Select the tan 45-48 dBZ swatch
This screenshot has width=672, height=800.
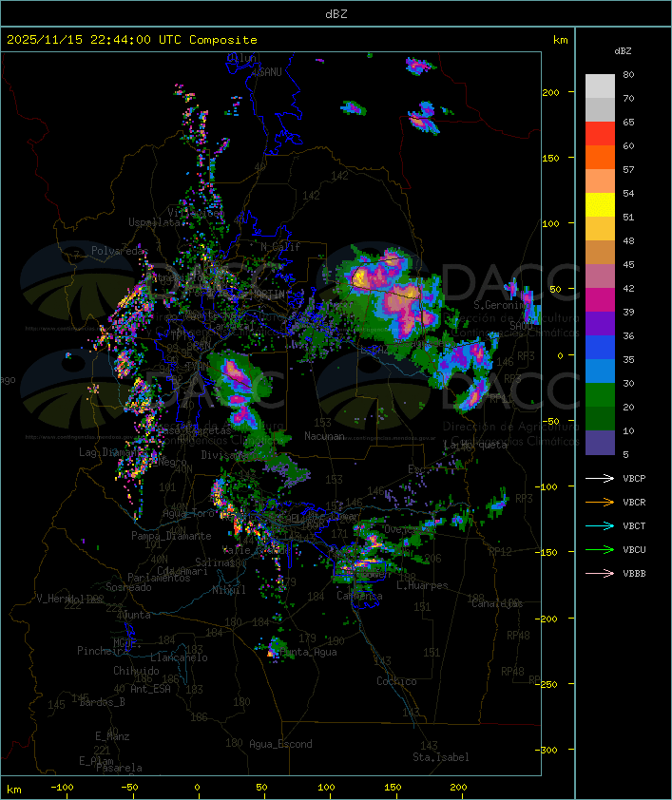[x=600, y=252]
